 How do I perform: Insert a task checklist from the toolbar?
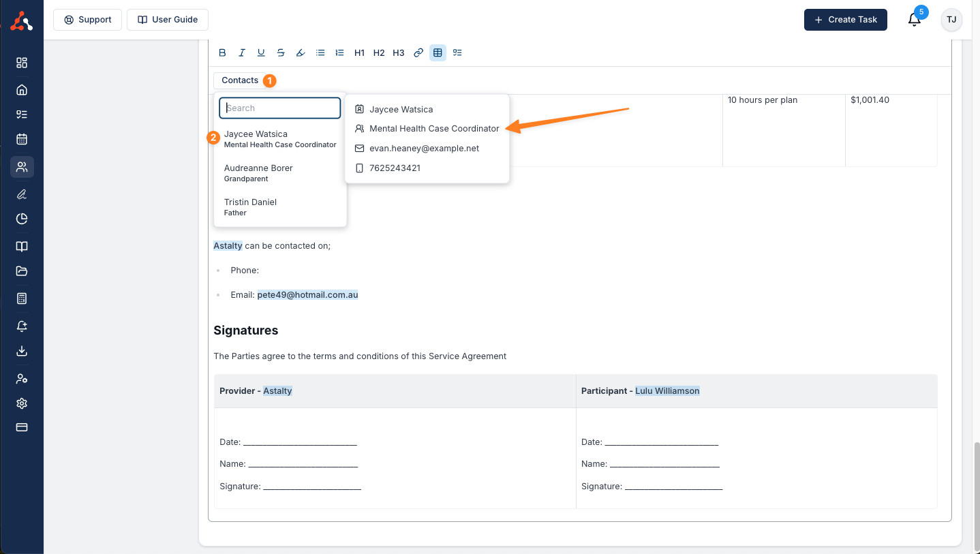[x=457, y=52]
